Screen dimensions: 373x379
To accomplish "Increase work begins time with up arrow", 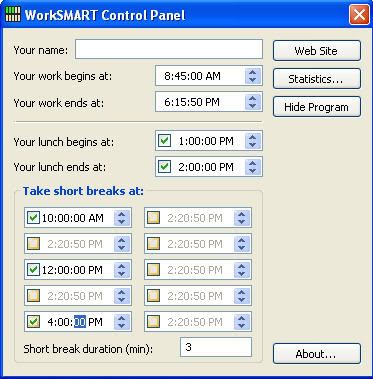I will pyautogui.click(x=253, y=72).
